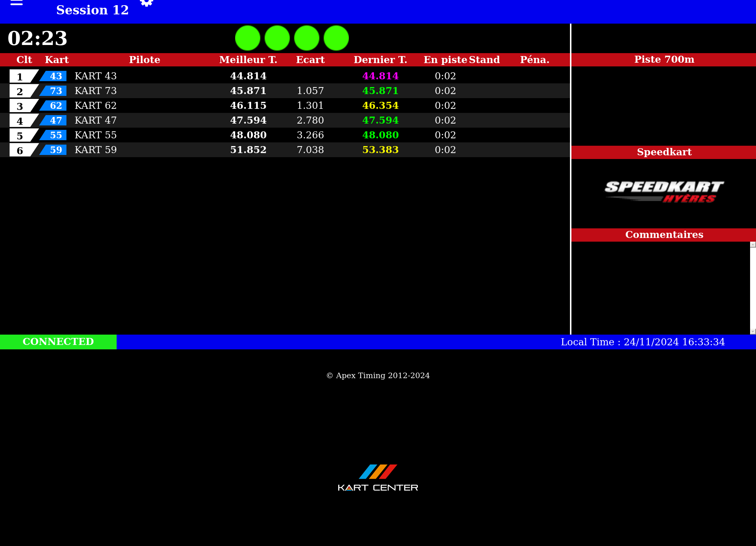The image size is (756, 546).
Task: Sort by Dernier T. column header
Action: click(380, 60)
